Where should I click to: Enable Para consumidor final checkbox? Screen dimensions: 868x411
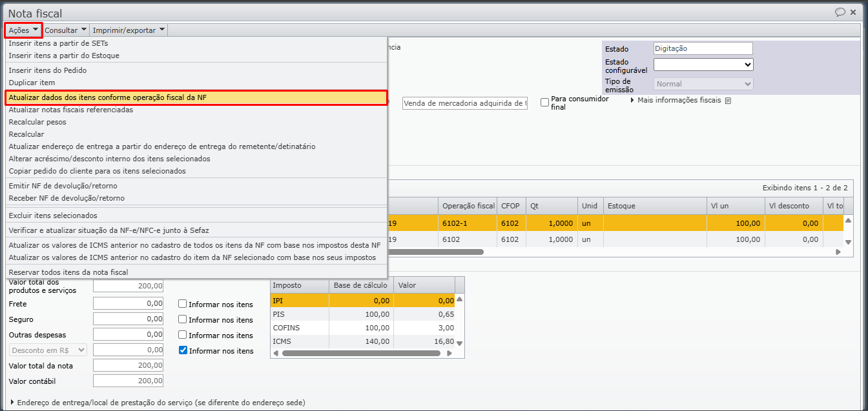545,102
